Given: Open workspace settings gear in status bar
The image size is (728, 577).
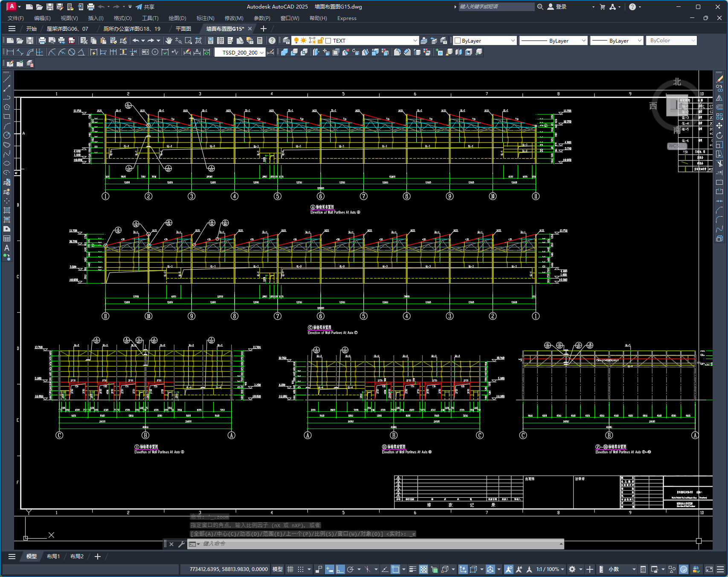Looking at the screenshot, I should pos(572,569).
